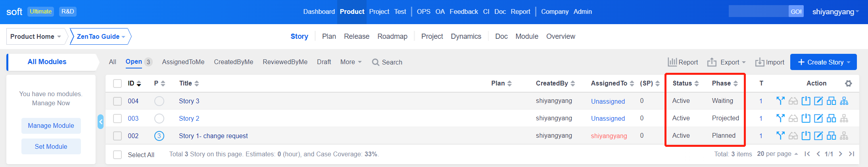Image resolution: width=868 pixels, height=167 pixels.
Task: Switch to the Roadmap tab
Action: coord(392,36)
